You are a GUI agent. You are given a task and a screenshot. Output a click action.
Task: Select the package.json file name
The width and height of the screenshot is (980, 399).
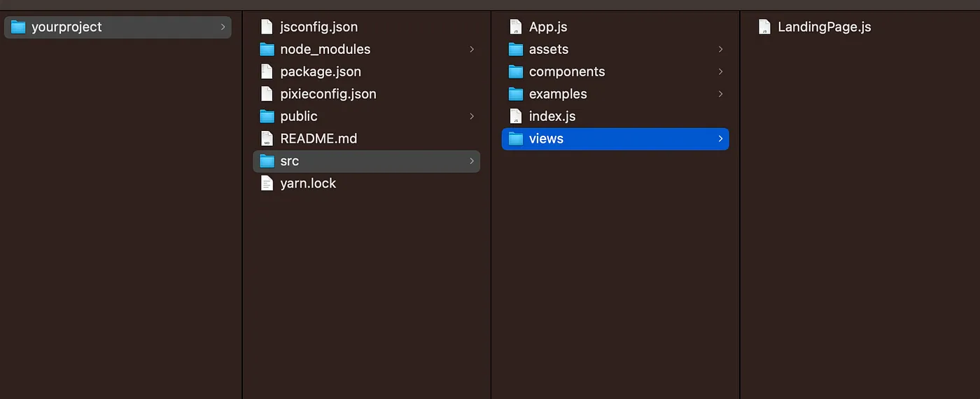pos(321,71)
